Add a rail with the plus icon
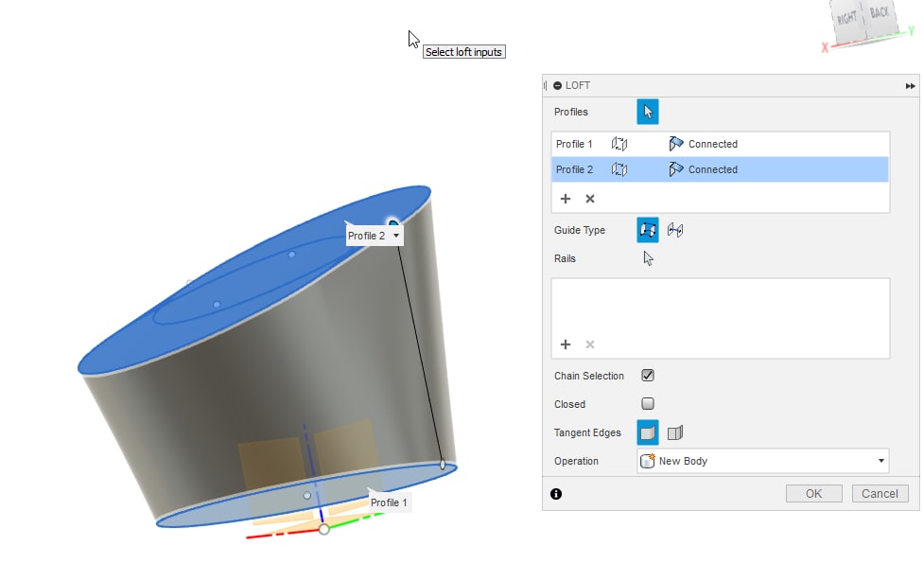 pos(566,344)
